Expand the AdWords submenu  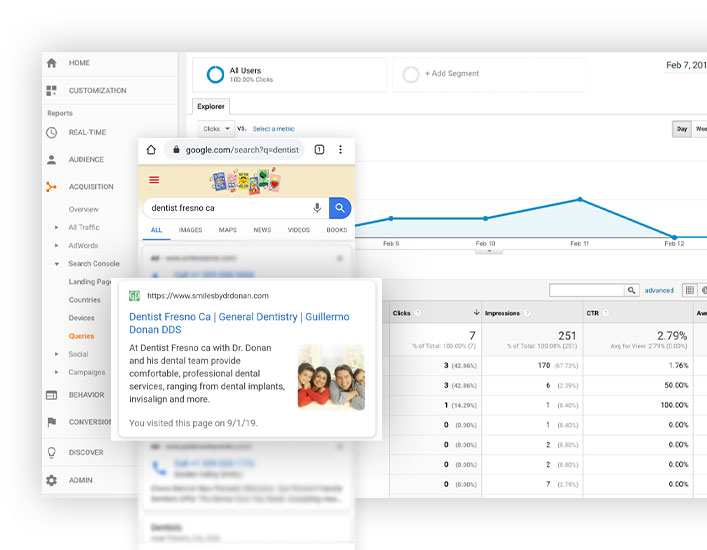pos(56,246)
